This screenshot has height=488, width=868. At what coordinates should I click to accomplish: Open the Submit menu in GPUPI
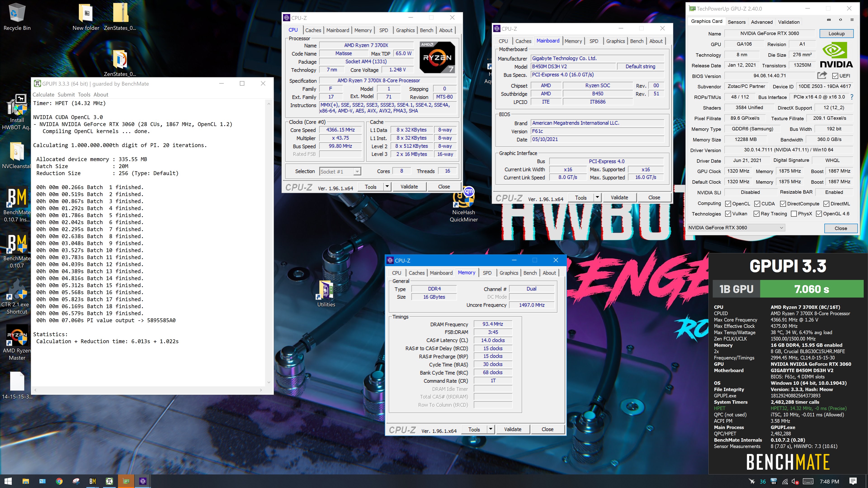click(x=66, y=95)
